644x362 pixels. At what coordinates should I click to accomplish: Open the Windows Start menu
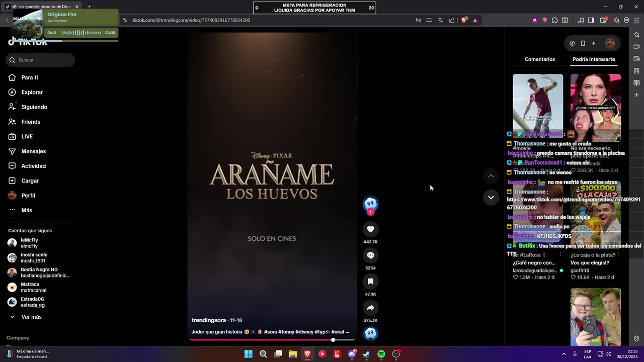248,354
